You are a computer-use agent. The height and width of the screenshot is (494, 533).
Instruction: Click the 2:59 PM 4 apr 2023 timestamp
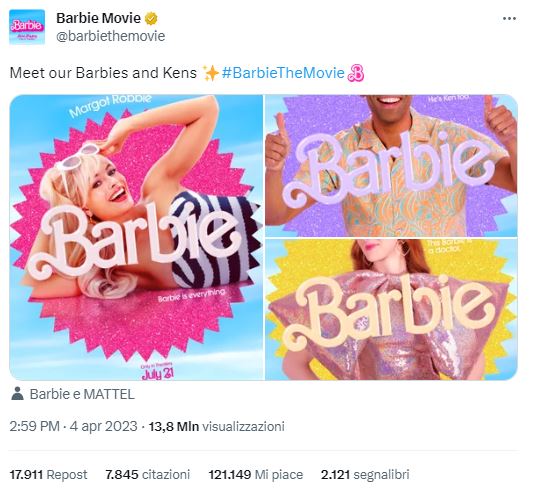point(73,426)
